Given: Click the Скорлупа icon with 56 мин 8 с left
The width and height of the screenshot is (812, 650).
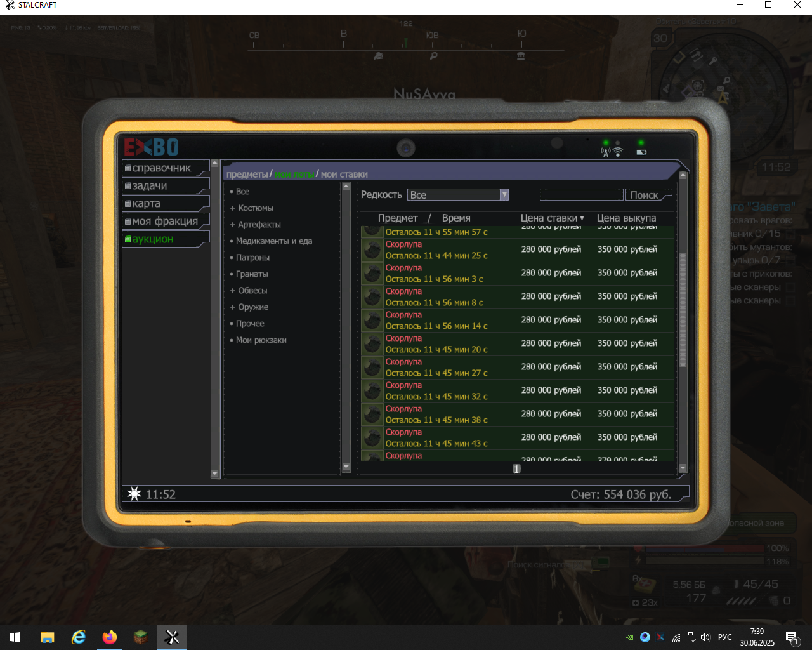Looking at the screenshot, I should [372, 297].
